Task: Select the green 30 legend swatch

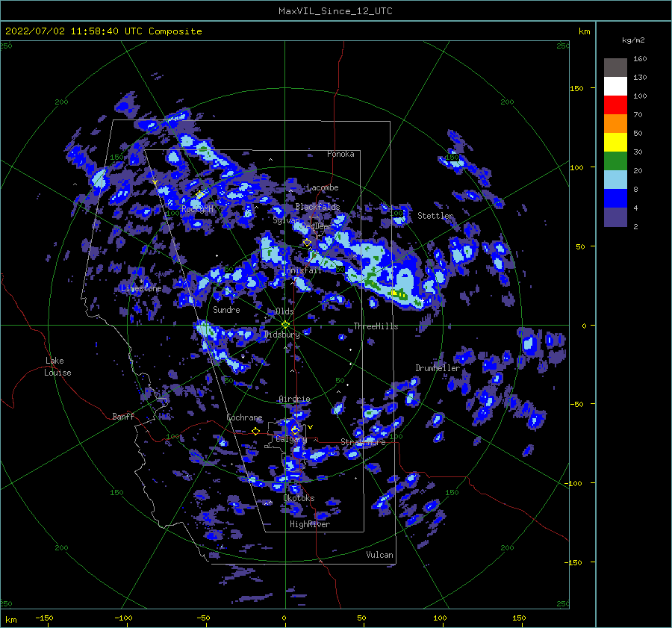Action: 615,161
